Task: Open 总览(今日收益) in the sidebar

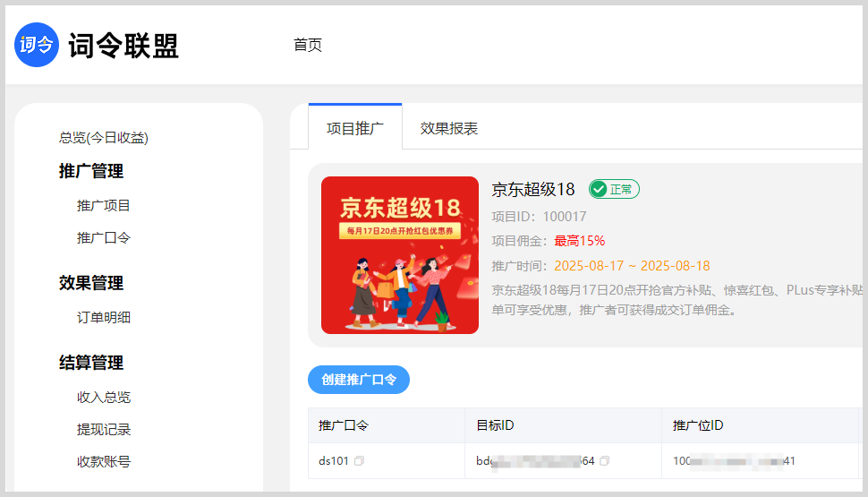Action: pyautogui.click(x=104, y=137)
